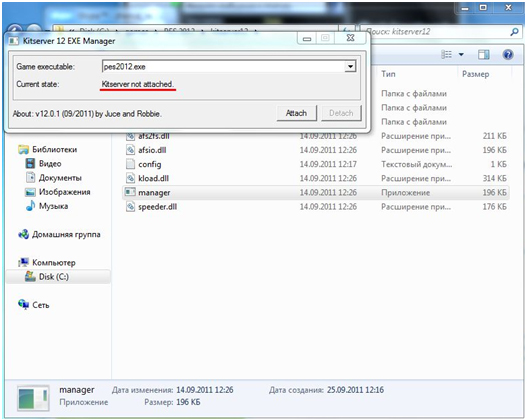527x420 pixels.
Task: Click the afsio.dll file name
Action: 152,150
